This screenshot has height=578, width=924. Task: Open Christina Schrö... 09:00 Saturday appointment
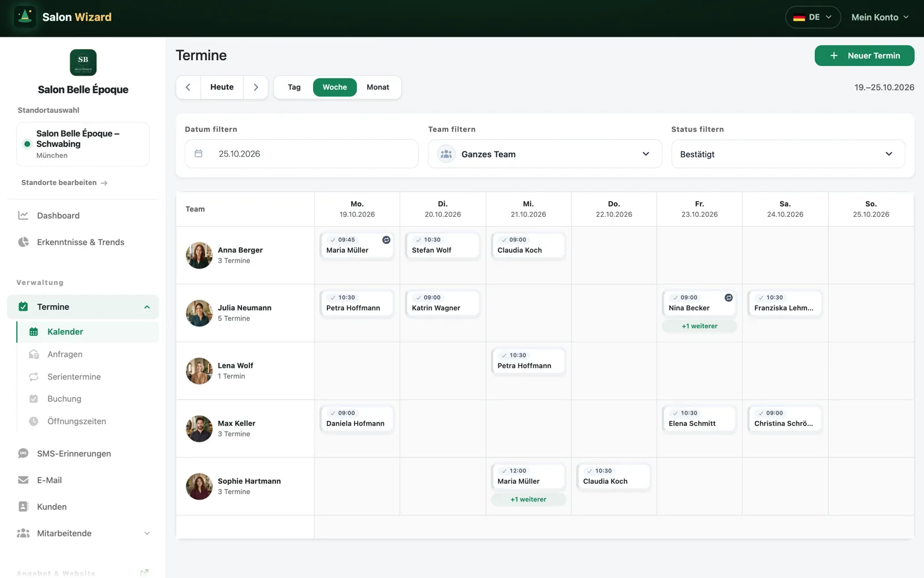[x=785, y=419]
